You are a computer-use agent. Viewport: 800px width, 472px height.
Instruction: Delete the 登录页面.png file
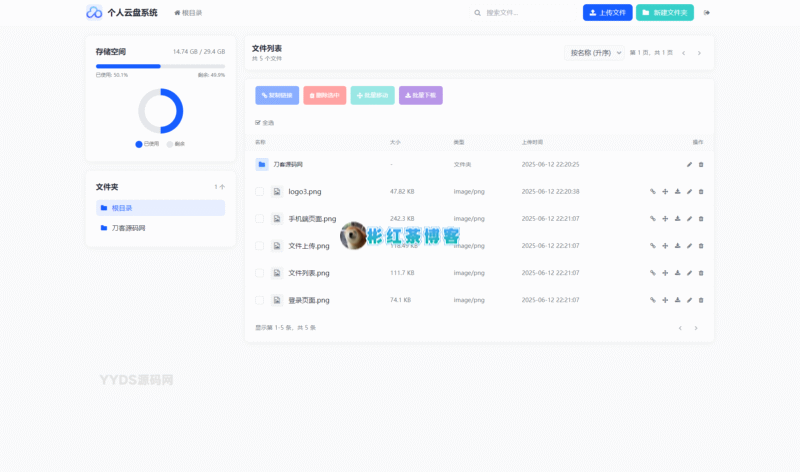point(701,300)
